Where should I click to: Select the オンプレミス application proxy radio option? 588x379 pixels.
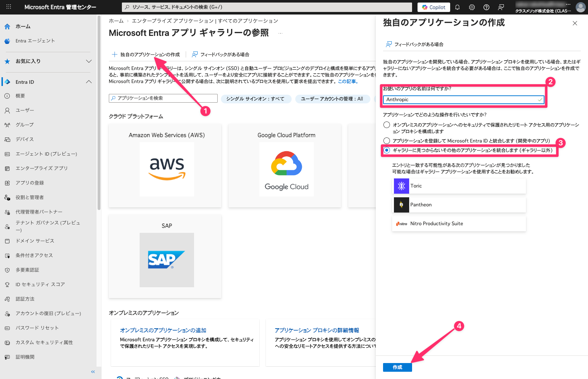pyautogui.click(x=387, y=125)
